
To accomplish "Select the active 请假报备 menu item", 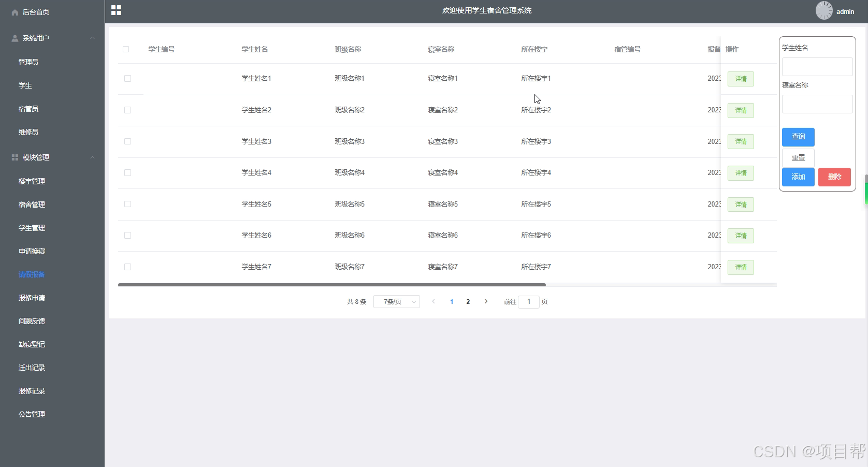I will coord(32,274).
